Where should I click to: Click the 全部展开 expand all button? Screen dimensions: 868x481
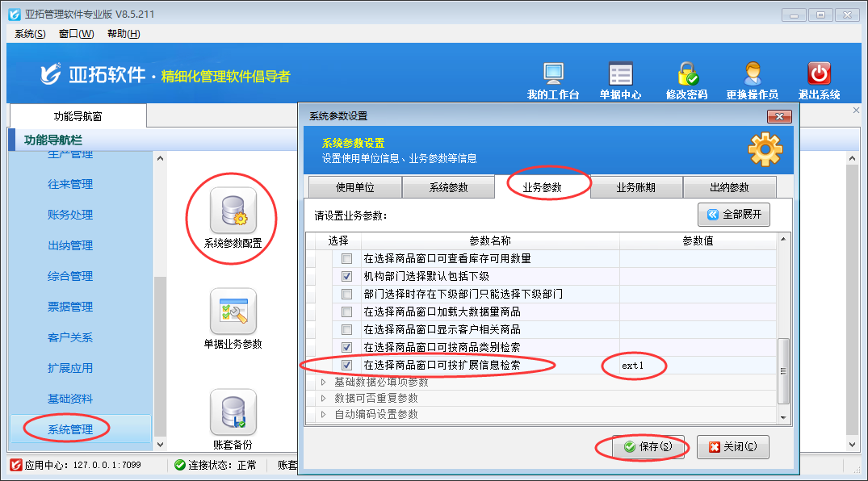734,215
